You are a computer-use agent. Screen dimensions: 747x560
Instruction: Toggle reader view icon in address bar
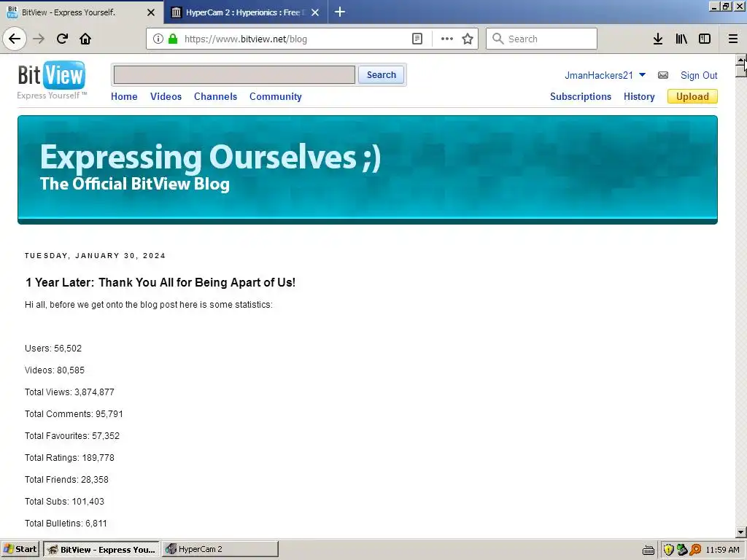tap(417, 39)
